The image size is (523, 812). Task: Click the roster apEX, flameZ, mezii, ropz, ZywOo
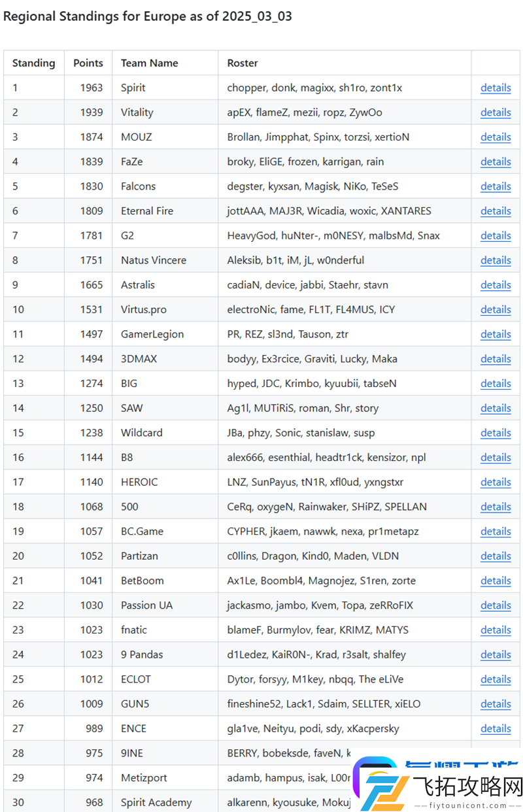pos(305,112)
